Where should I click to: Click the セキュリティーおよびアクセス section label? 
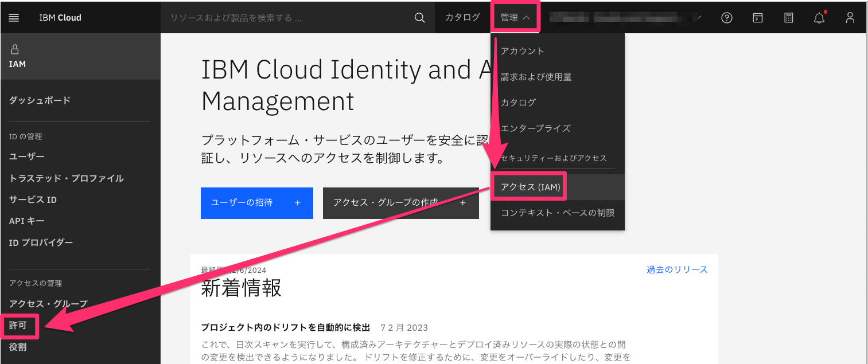point(554,158)
